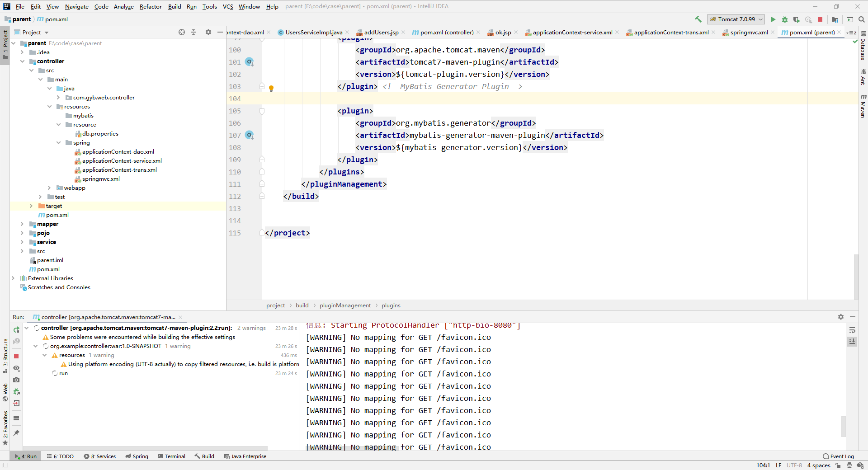Click the lightbulb intention icon at line 103
Screen dimensions: 868x470
271,89
